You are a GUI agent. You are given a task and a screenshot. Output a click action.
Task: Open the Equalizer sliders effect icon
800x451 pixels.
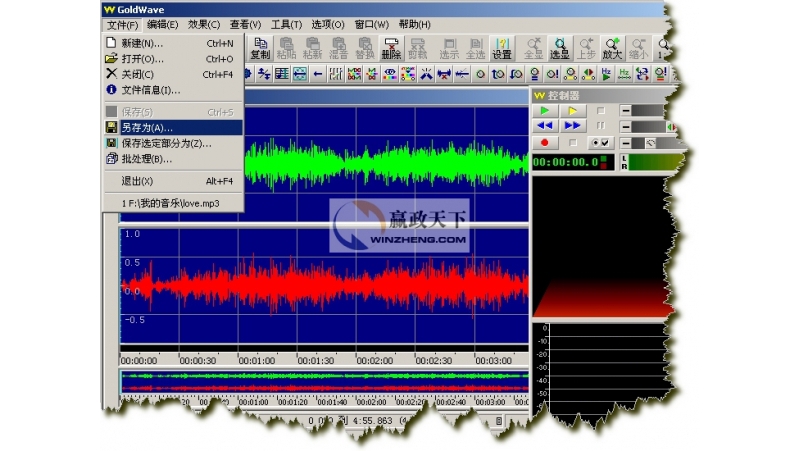point(336,74)
